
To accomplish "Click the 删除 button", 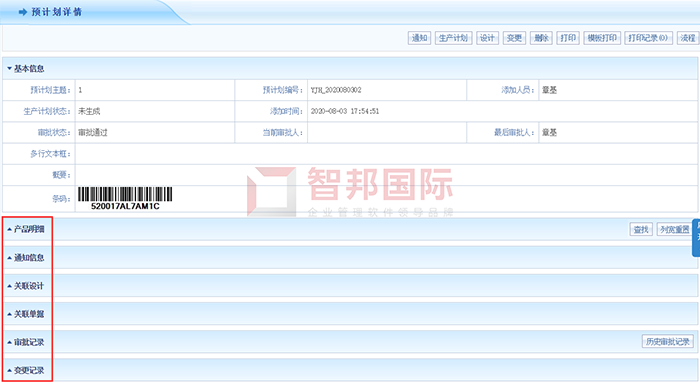I will pos(541,38).
